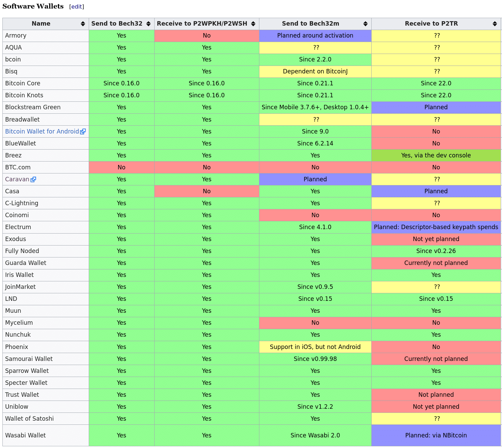The height and width of the screenshot is (448, 502).
Task: Click 'Since 9.0' cell
Action: [315, 131]
